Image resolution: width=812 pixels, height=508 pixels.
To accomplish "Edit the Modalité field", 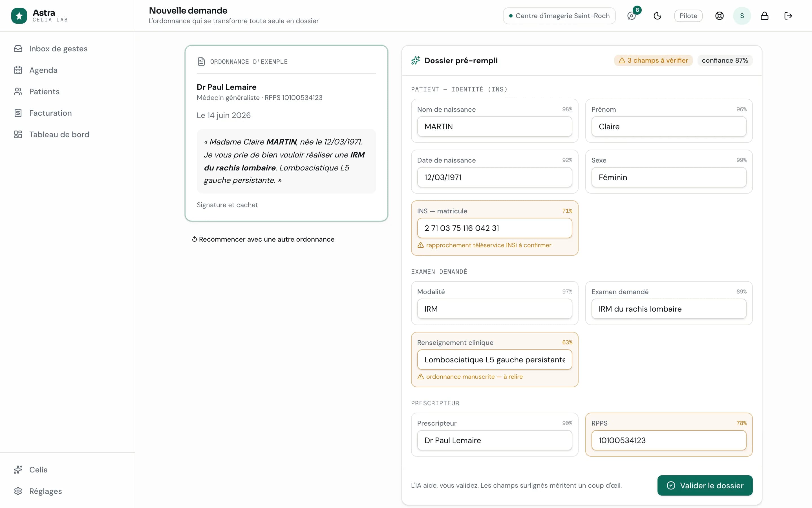I will click(x=495, y=309).
